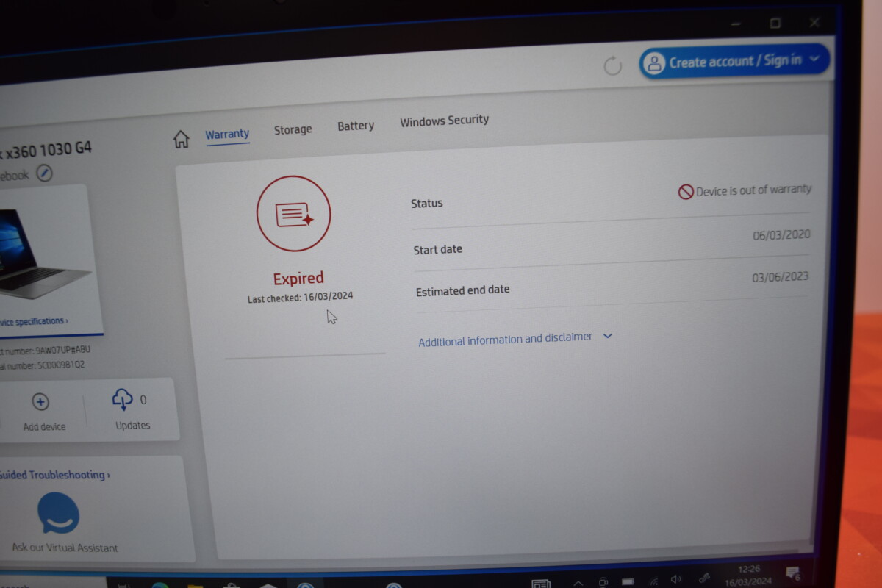Screen dimensions: 882x588
Task: Edit device nickname with pencil icon
Action: click(45, 173)
